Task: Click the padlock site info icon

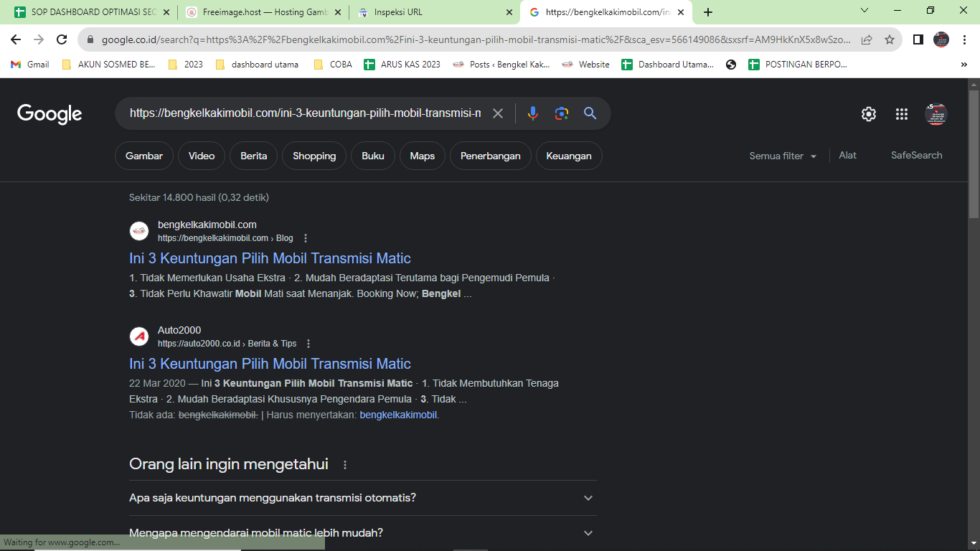Action: (90, 40)
